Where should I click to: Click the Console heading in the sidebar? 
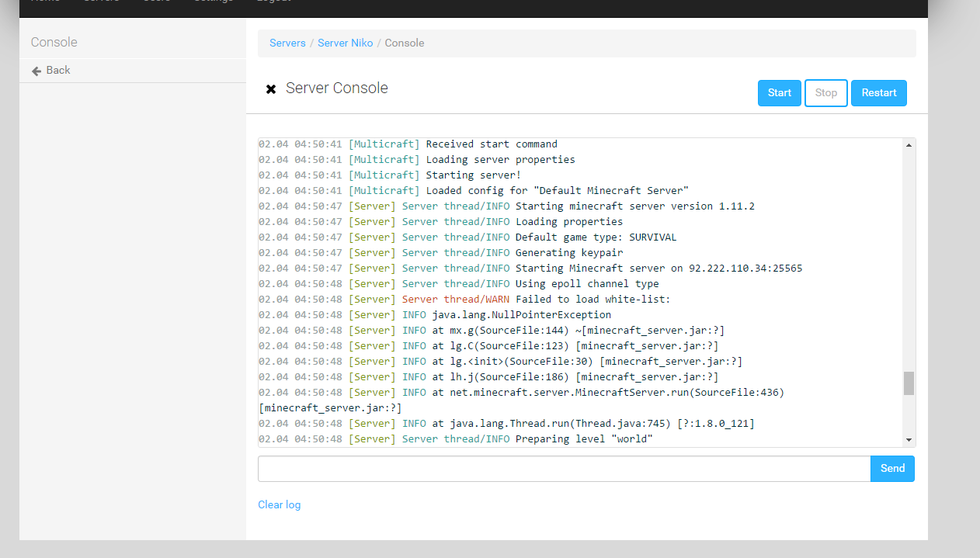coord(54,43)
